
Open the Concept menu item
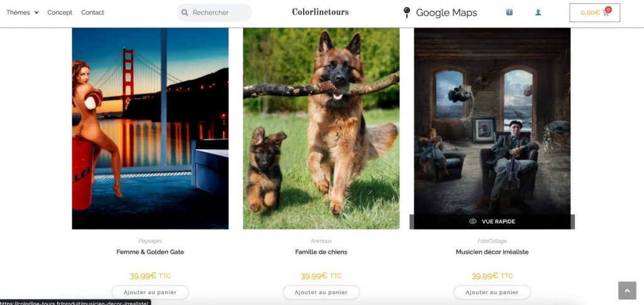tap(60, 13)
